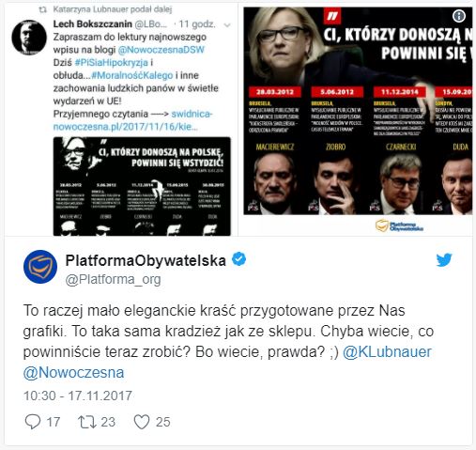Open the @Nowoczesna mention link

tap(73, 373)
